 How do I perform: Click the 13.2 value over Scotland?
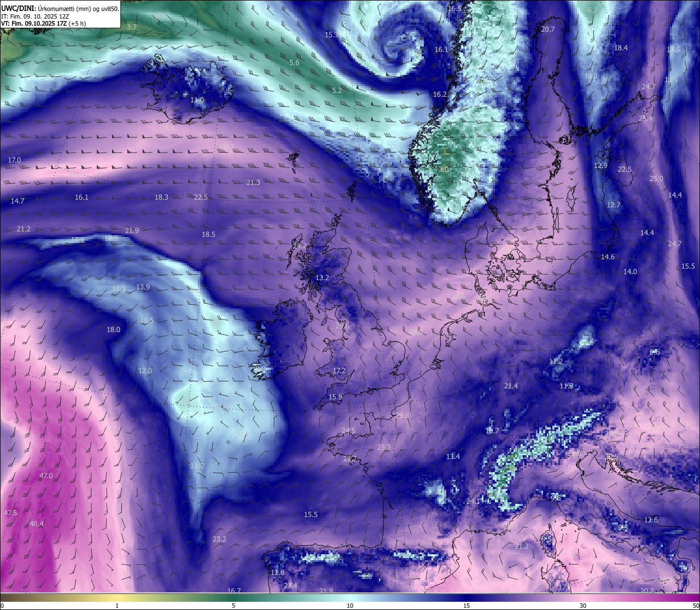point(322,277)
